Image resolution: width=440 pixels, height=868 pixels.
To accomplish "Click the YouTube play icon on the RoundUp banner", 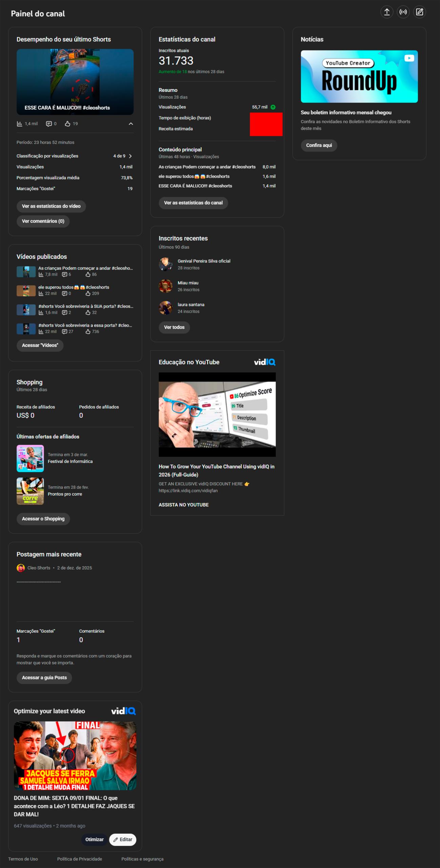I will click(x=409, y=58).
